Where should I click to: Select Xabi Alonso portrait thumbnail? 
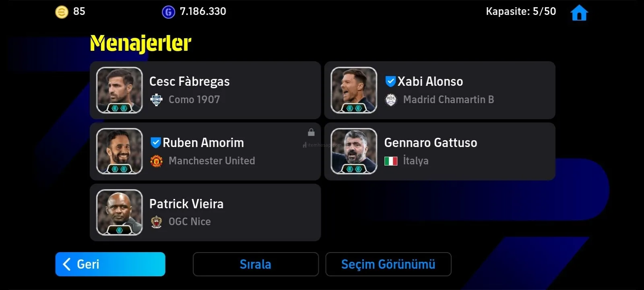click(x=354, y=90)
